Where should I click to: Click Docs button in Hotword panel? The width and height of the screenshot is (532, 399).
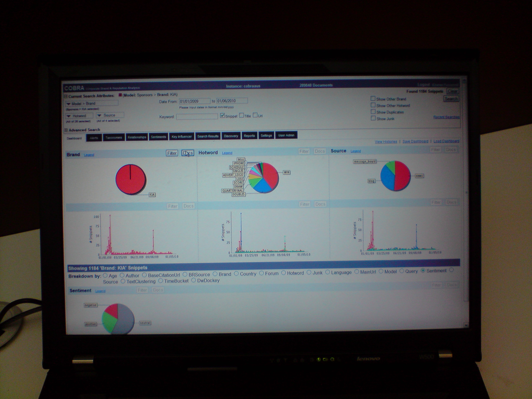320,151
